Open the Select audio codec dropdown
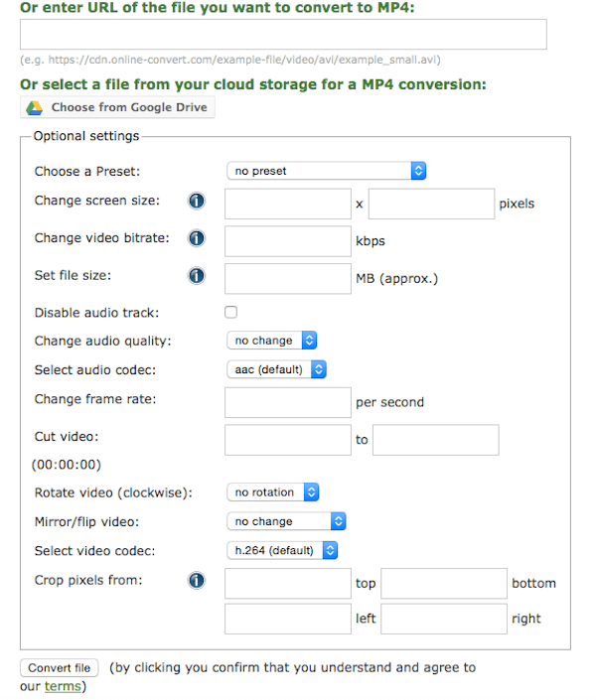 [276, 369]
